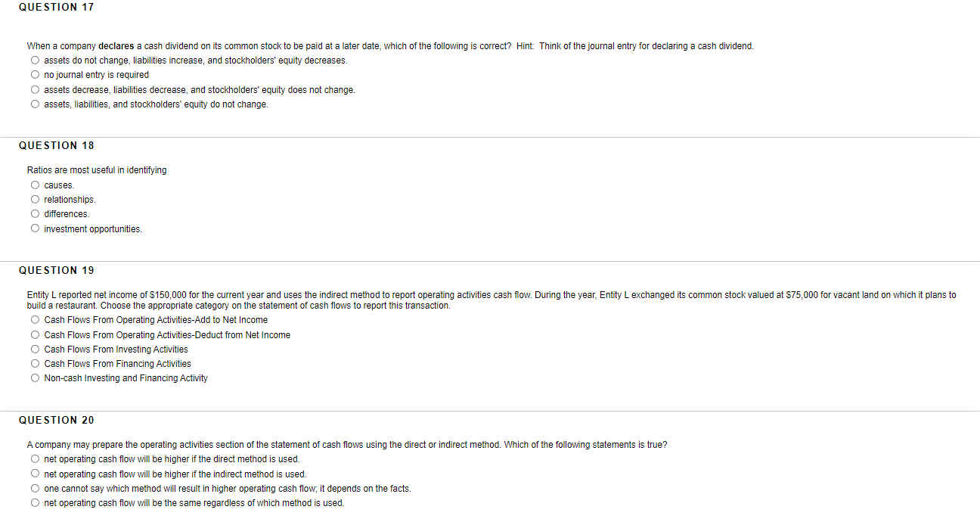
Task: Select "Cash Flows From Operating Activities-Add to Net Income"
Action: click(x=35, y=319)
